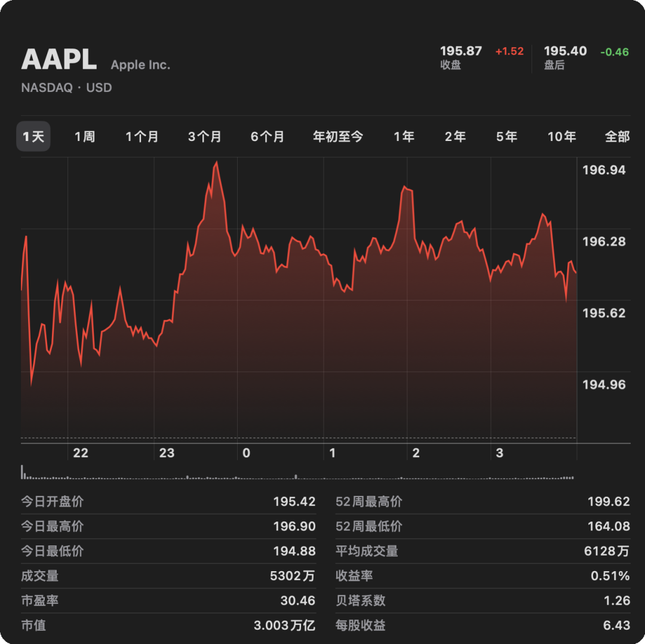
Task: Click 52周最低价 value 164.08
Action: click(609, 526)
